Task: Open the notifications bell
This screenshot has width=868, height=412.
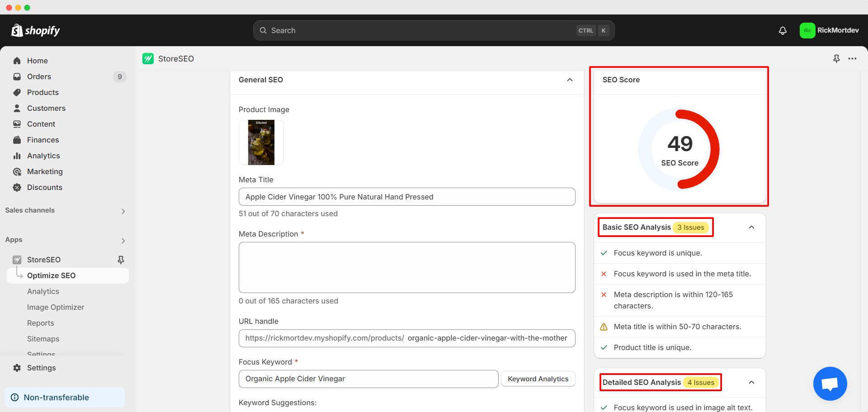Action: tap(783, 30)
